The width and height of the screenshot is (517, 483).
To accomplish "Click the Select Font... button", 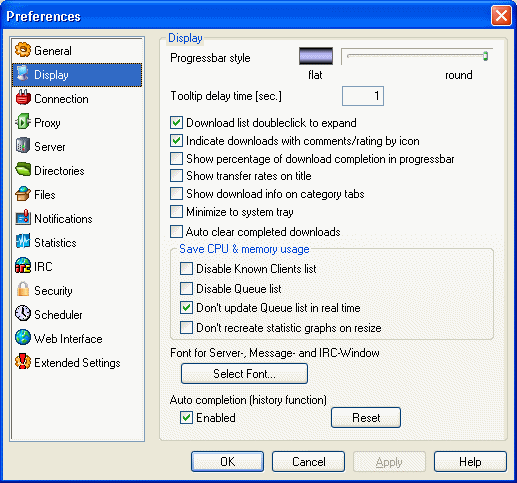I will coord(244,373).
